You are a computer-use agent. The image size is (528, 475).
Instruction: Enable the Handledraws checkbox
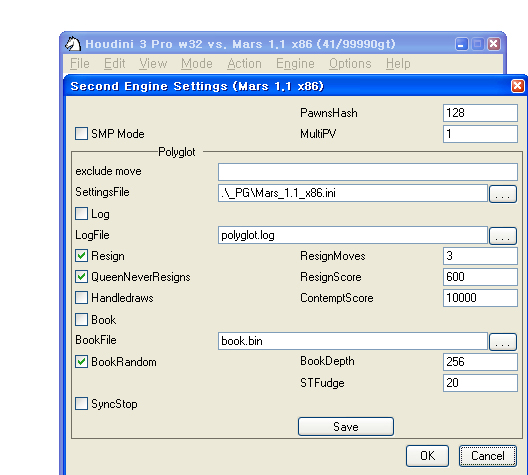click(81, 298)
